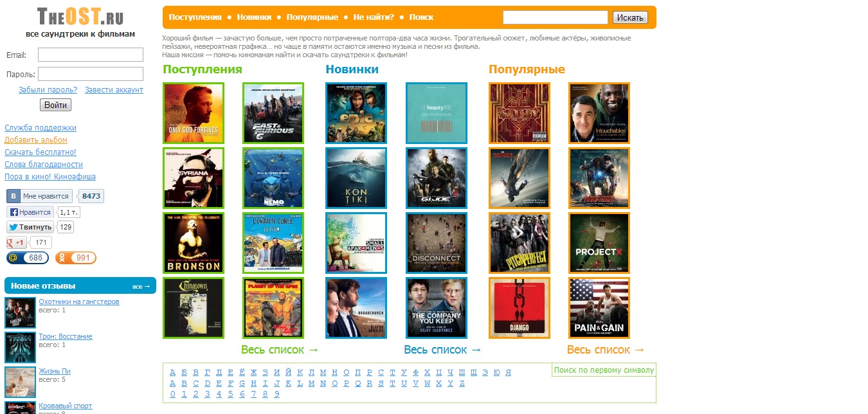Click the Twitter 'Твитнуть' button
The width and height of the screenshot is (868, 414).
[x=30, y=227]
